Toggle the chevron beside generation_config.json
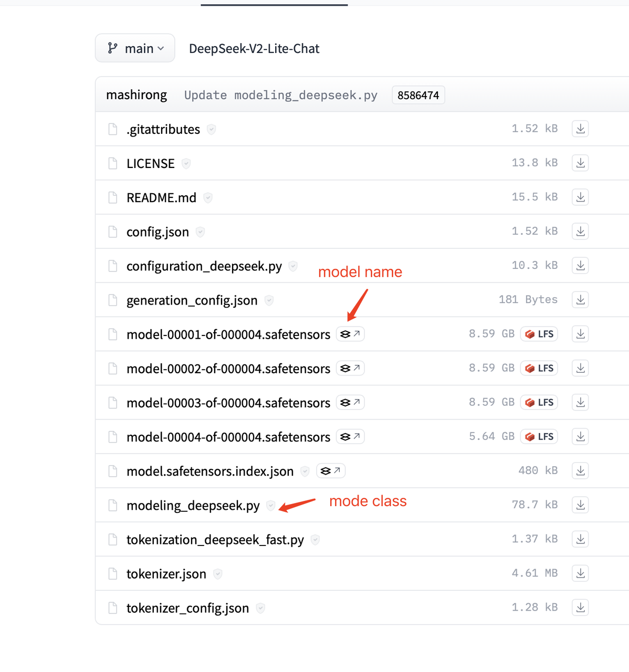629x672 pixels. point(269,300)
